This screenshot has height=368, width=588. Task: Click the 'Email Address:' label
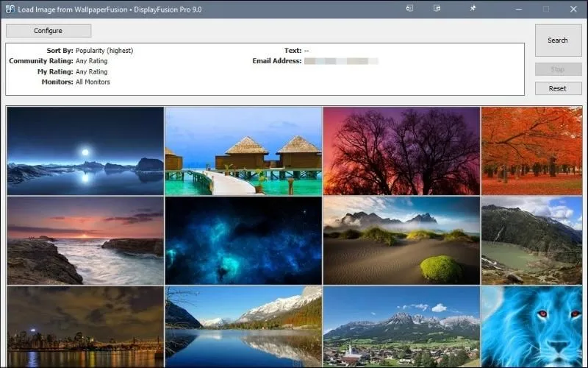(x=277, y=61)
